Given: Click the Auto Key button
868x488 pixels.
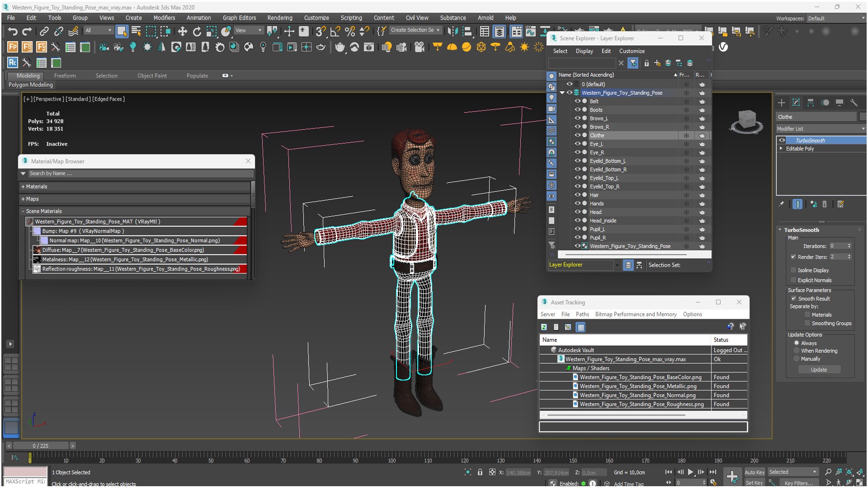Looking at the screenshot, I should point(754,472).
